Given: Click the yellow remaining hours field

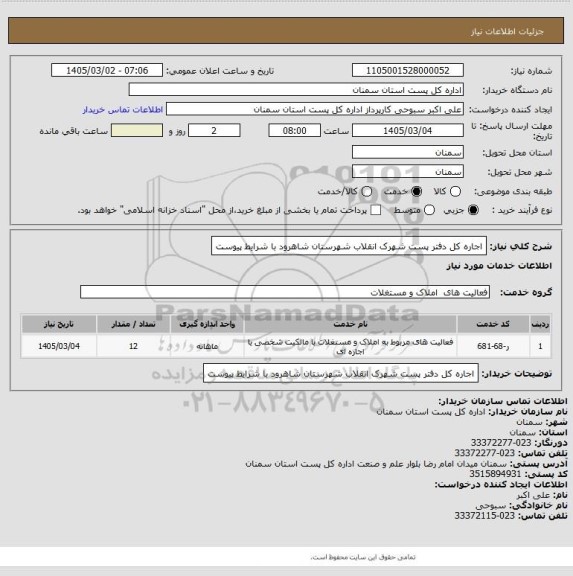Looking at the screenshot, I should tap(137, 130).
